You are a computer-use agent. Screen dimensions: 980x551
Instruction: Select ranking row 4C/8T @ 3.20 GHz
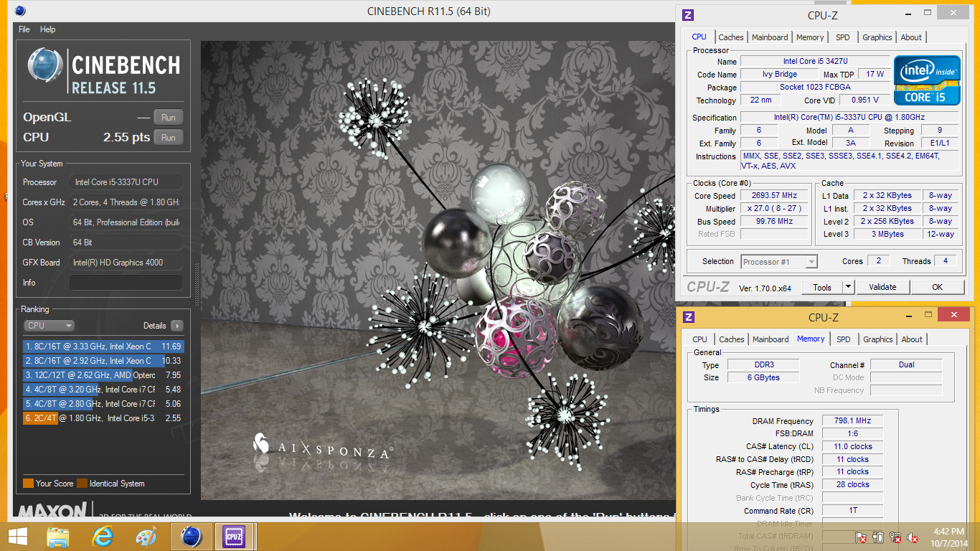click(x=104, y=390)
